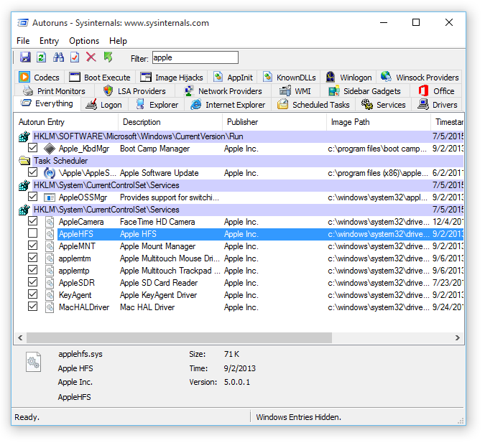Screen dimensions: 485x448
Task: Uncheck the Apple Software Update task checkbox
Action: point(32,172)
